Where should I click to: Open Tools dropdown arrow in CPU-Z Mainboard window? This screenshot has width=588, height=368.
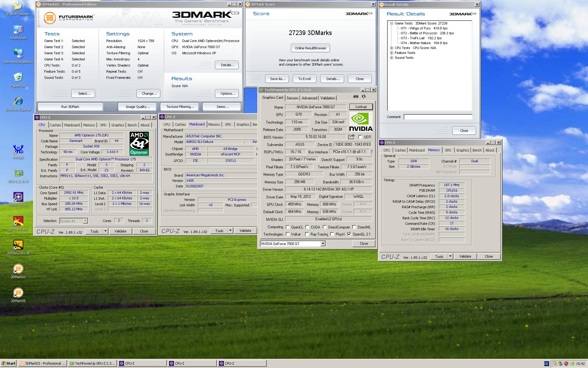(x=230, y=231)
